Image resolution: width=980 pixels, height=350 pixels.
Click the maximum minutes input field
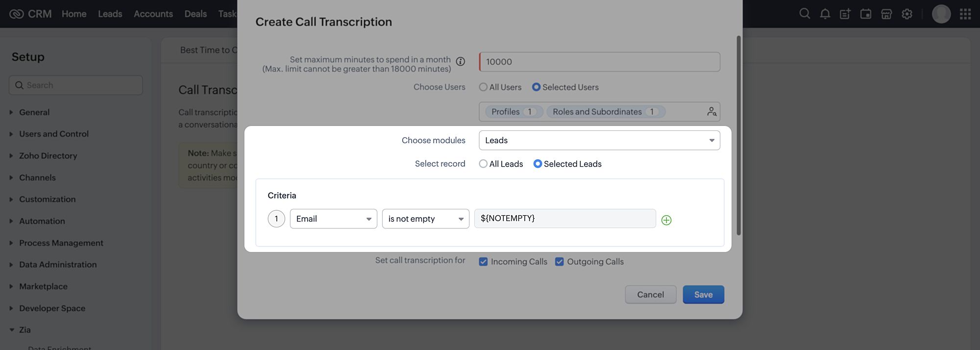pos(599,62)
